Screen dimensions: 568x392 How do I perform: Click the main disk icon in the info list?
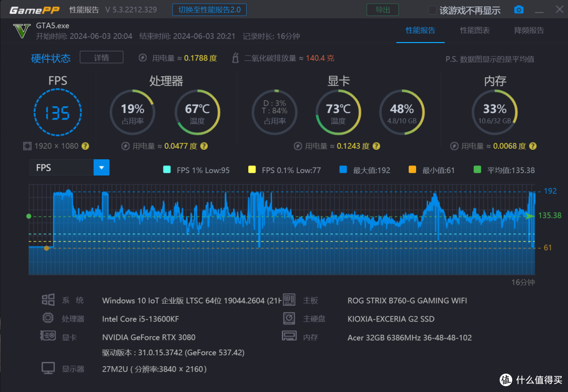[289, 318]
